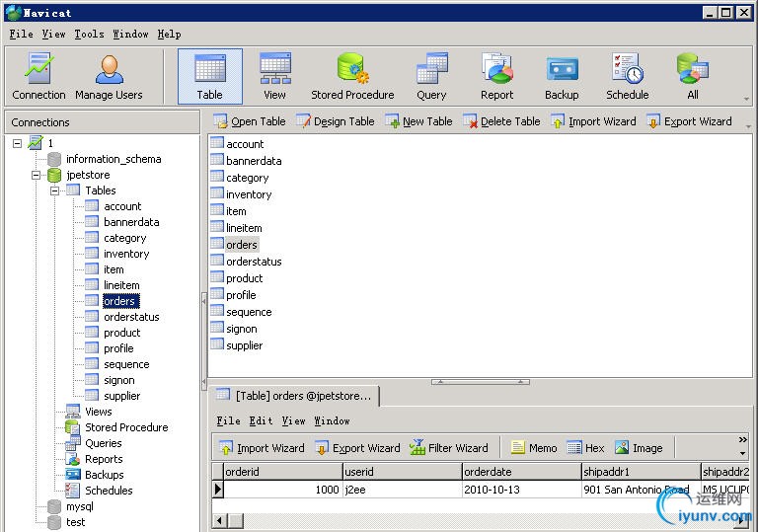Switch to Hex view
This screenshot has width=758, height=532.
[585, 448]
